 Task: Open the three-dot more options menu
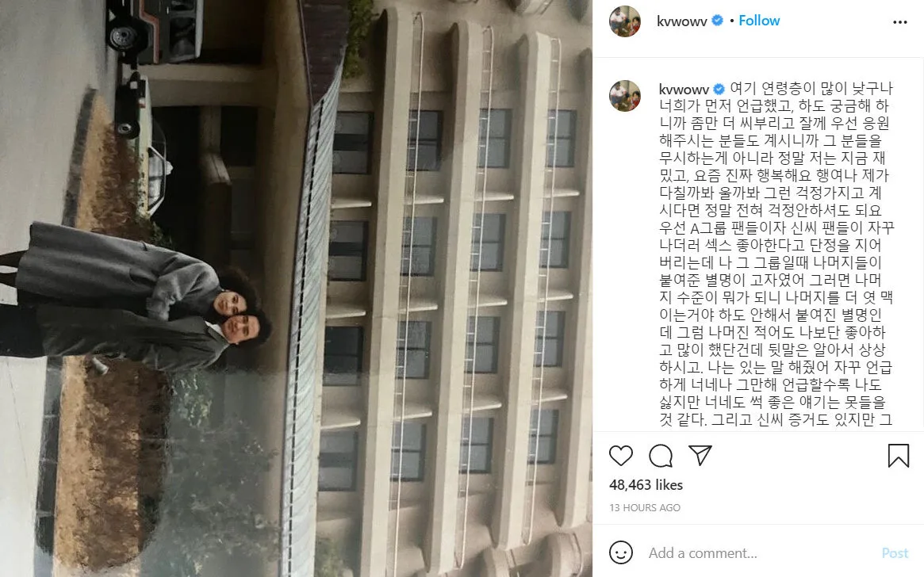tap(900, 21)
